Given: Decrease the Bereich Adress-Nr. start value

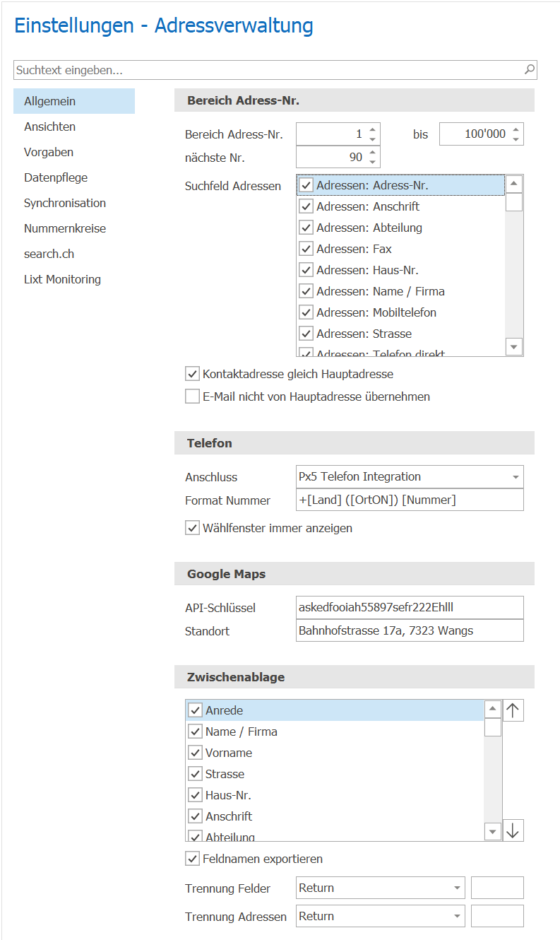Looking at the screenshot, I should [373, 139].
